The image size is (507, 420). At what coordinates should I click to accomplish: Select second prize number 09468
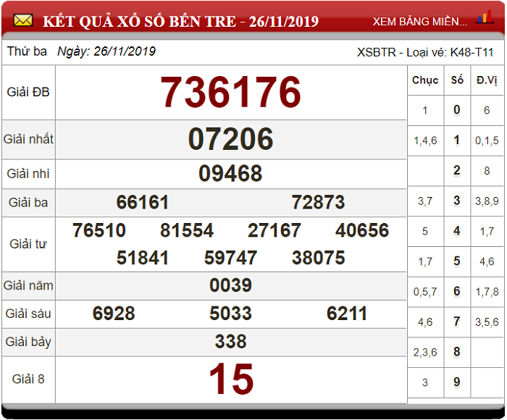[230, 173]
